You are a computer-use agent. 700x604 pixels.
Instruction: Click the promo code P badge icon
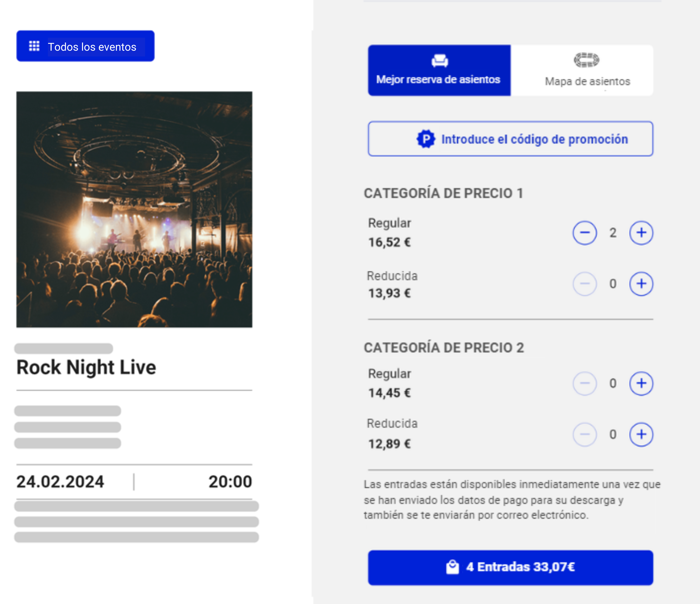(x=426, y=139)
